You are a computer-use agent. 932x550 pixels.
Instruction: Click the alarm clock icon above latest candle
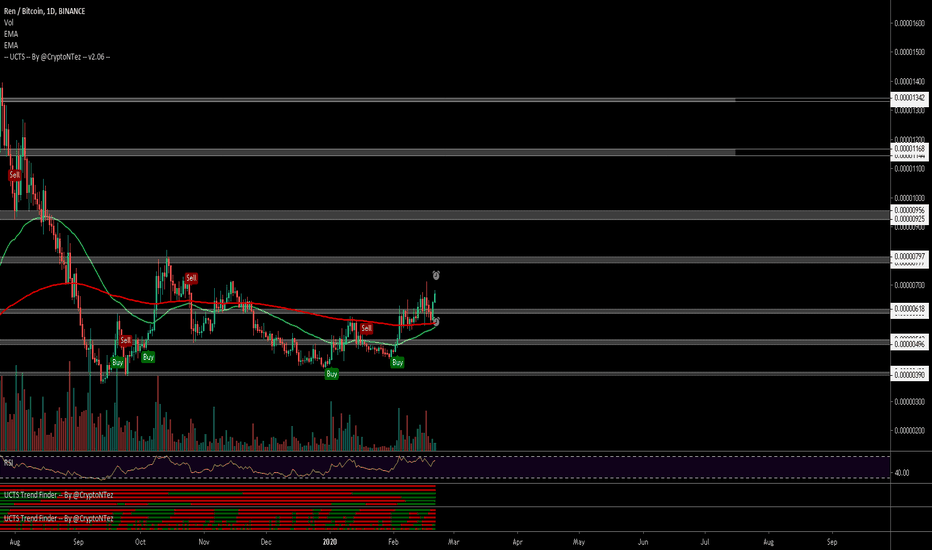click(436, 275)
